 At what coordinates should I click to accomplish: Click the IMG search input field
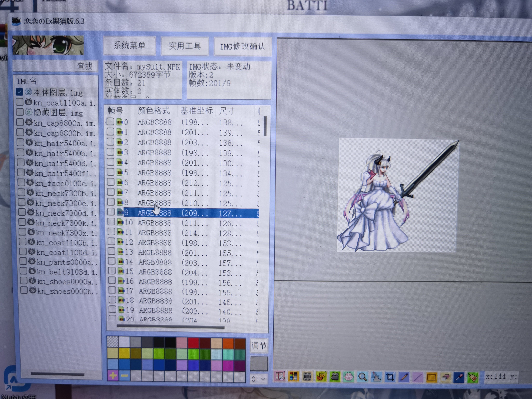[43, 66]
